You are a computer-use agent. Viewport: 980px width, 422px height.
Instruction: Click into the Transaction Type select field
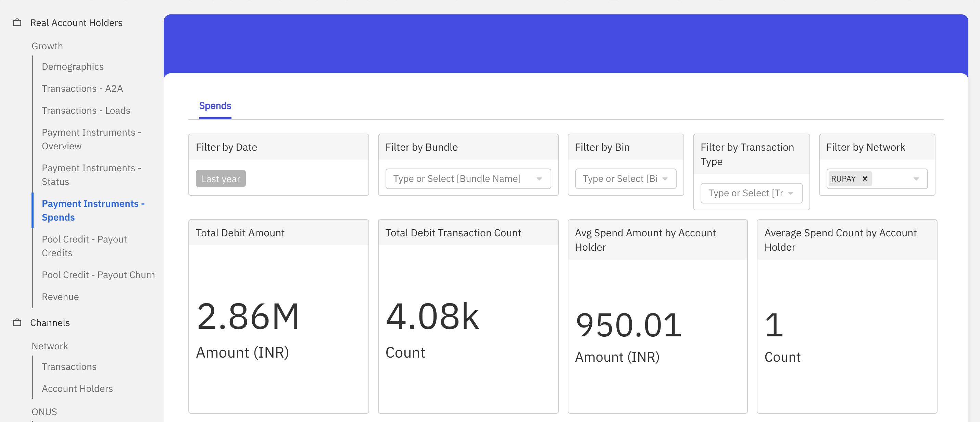click(x=751, y=193)
